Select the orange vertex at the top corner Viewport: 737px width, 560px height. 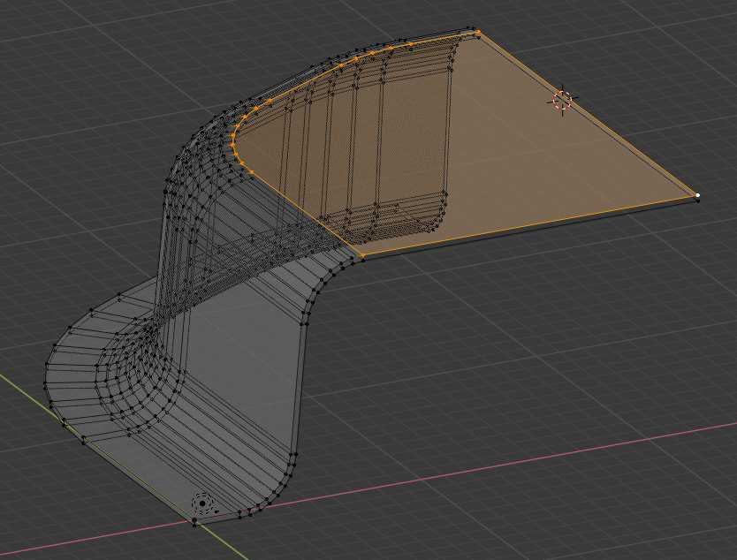(478, 32)
